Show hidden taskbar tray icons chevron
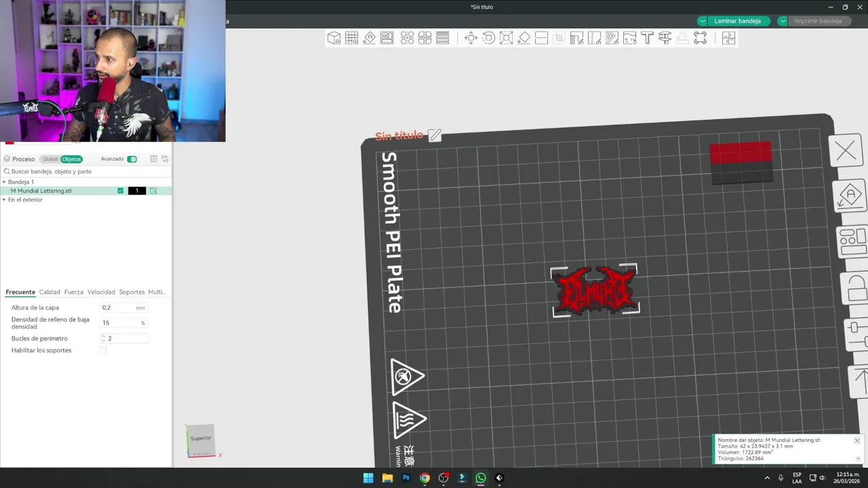This screenshot has height=488, width=868. pos(767,478)
